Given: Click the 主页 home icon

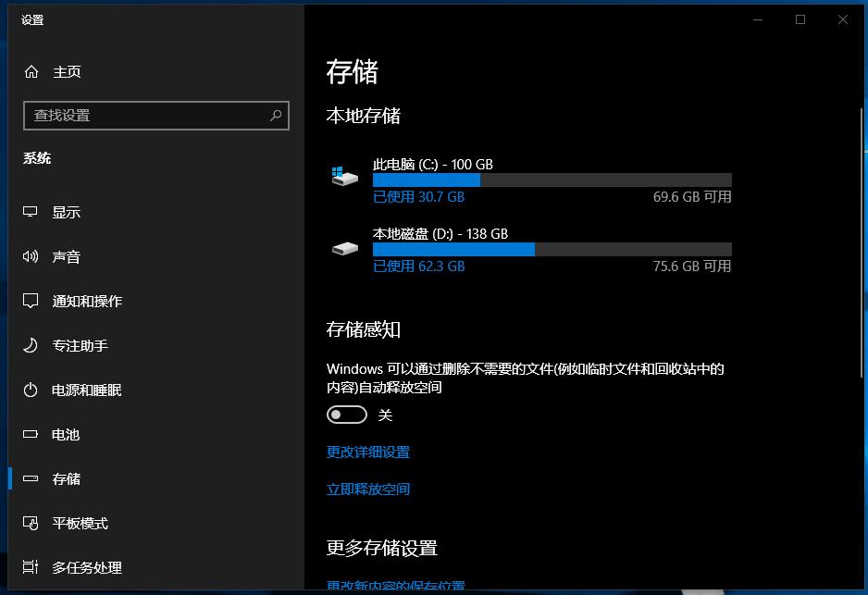Looking at the screenshot, I should [31, 71].
